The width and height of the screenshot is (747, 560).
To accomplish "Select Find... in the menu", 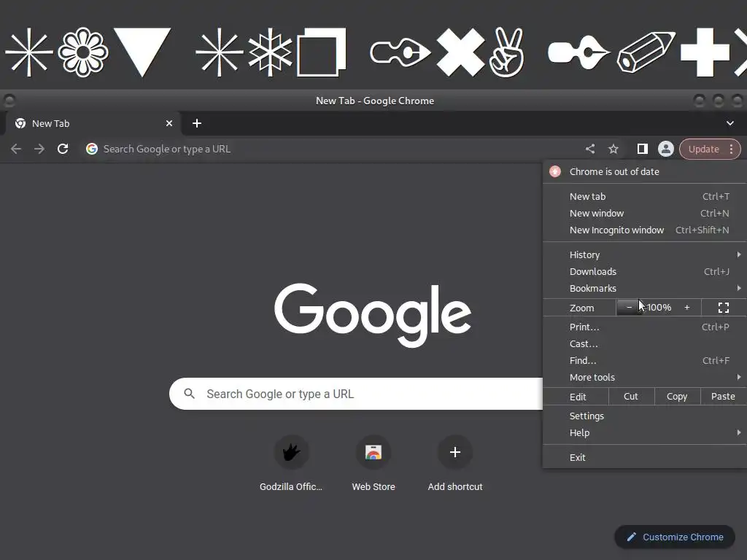I will click(x=645, y=360).
